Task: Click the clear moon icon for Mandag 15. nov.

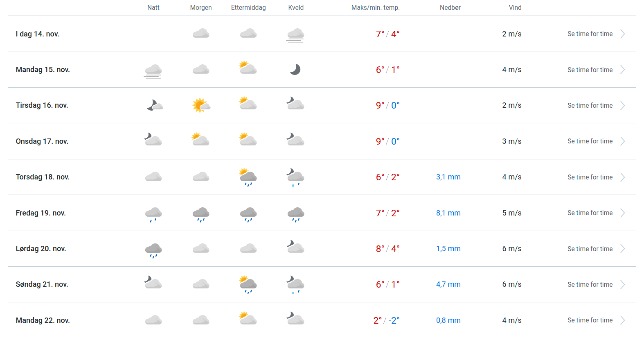Action: coord(295,70)
